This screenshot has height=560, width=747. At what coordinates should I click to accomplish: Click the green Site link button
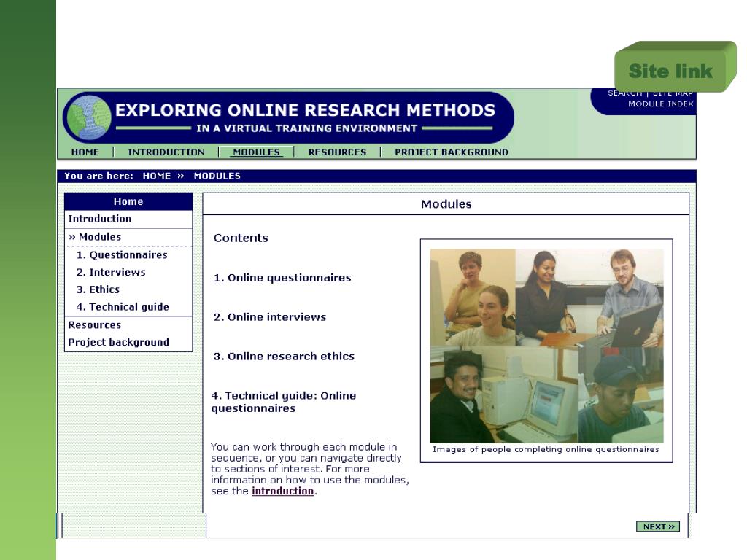tap(675, 66)
